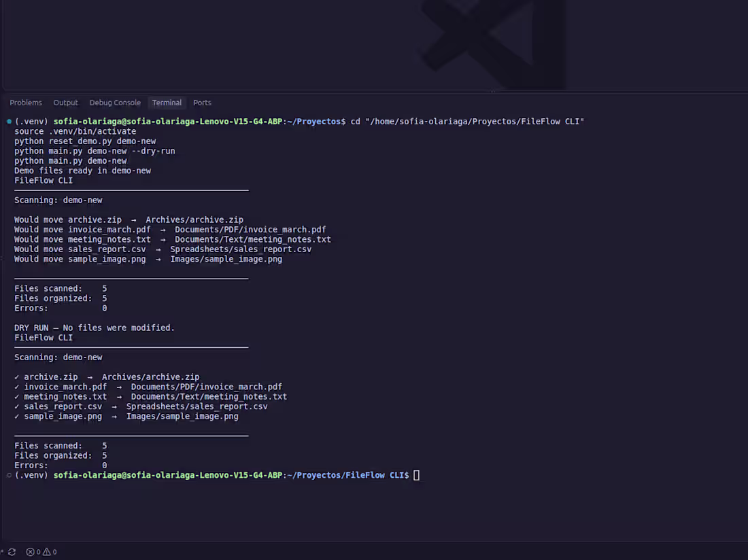Show the Ports tab
The image size is (748, 560).
pyautogui.click(x=202, y=103)
